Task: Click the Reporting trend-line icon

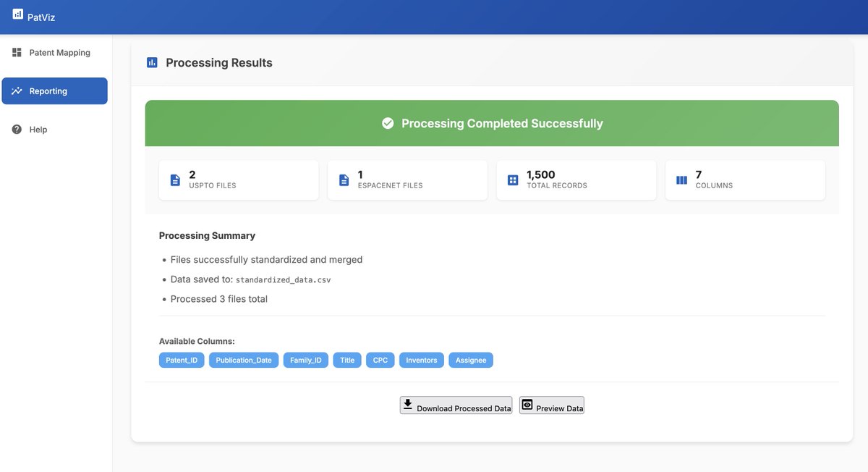Action: tap(17, 91)
